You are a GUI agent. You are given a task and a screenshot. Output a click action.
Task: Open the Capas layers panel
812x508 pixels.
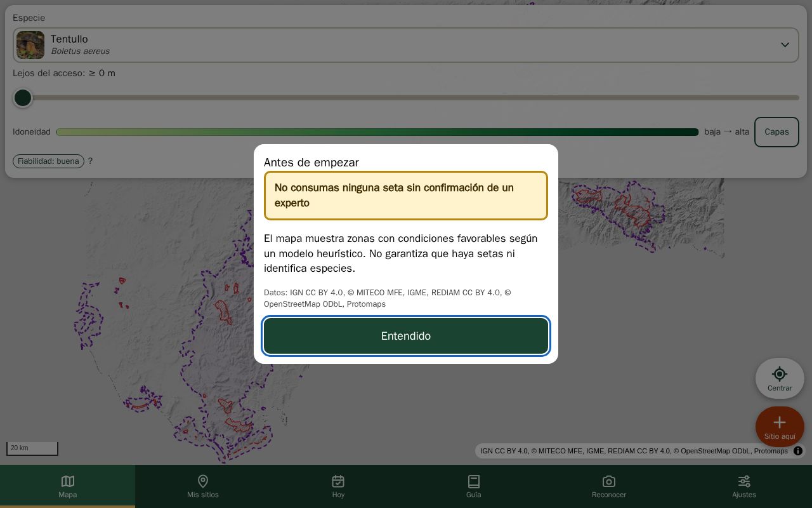pyautogui.click(x=776, y=132)
